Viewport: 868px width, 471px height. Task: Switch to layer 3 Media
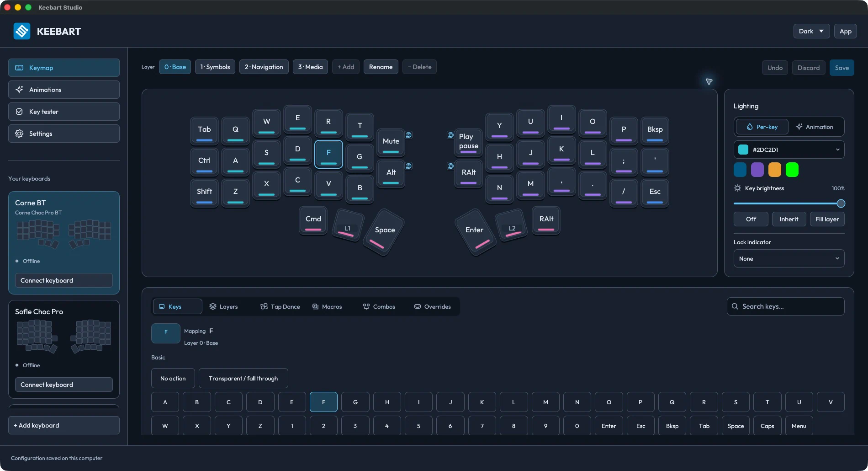(311, 67)
